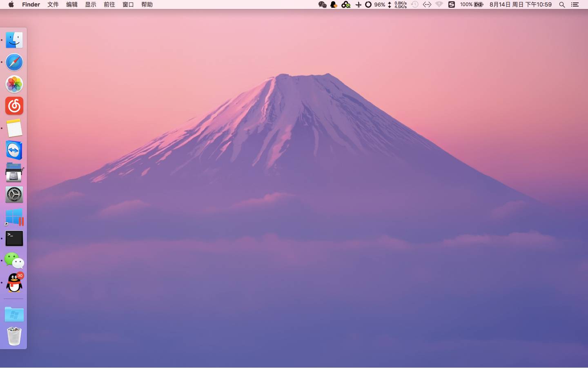Open the Apple menu
Screen dimensions: 588x368
(x=11, y=4)
